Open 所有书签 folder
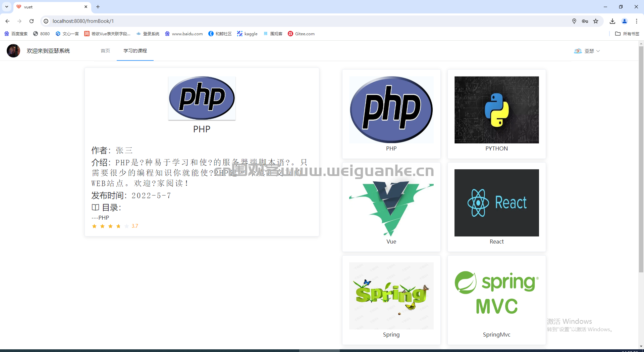 click(627, 34)
